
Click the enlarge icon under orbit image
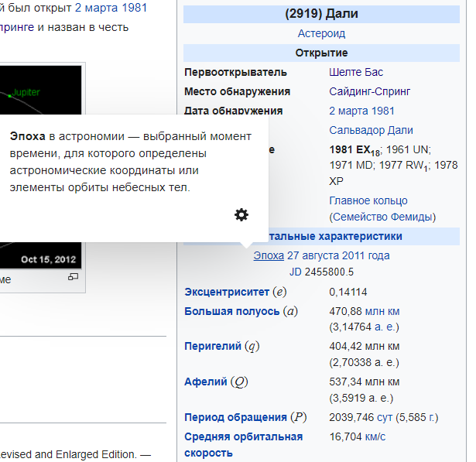74,277
